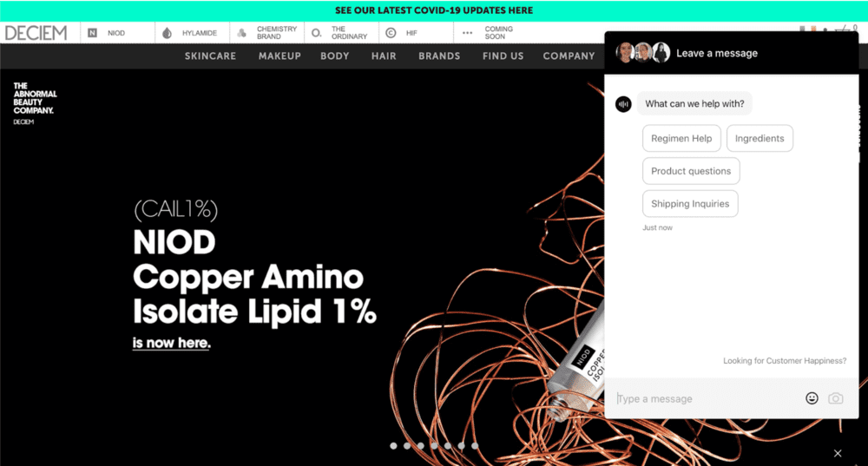868x466 pixels.
Task: Click 'Looking for Customer Happiness?' link
Action: (x=785, y=361)
